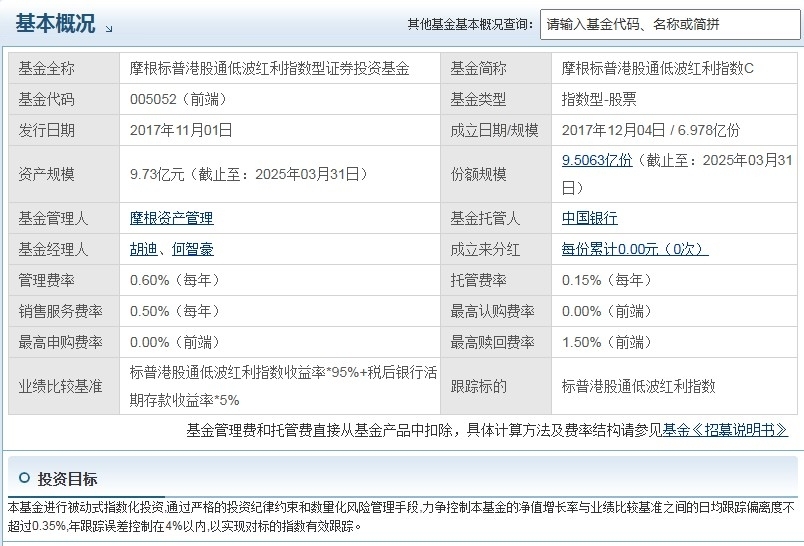Image resolution: width=804 pixels, height=546 pixels.
Task: Select the sales service fee value 0.50%（每年）
Action: pyautogui.click(x=175, y=311)
